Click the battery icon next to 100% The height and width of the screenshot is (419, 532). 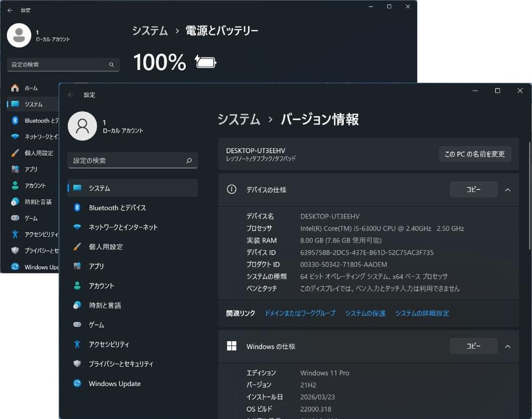click(205, 62)
